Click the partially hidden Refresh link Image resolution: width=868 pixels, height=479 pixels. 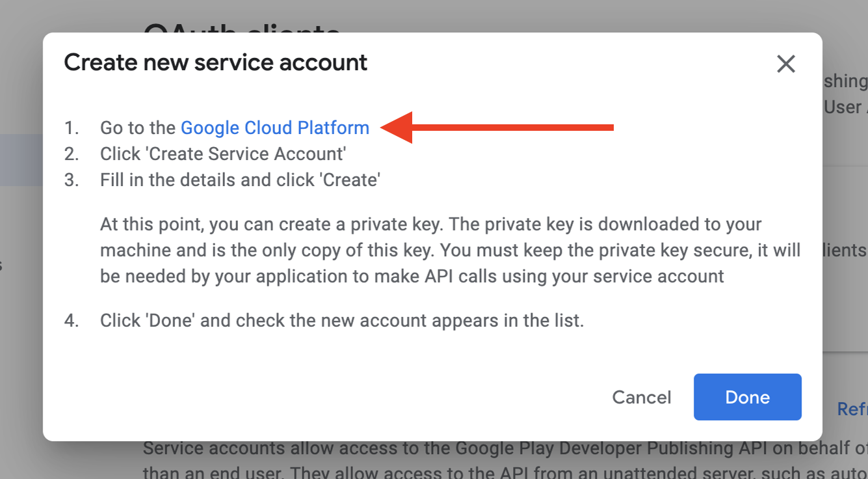(852, 409)
